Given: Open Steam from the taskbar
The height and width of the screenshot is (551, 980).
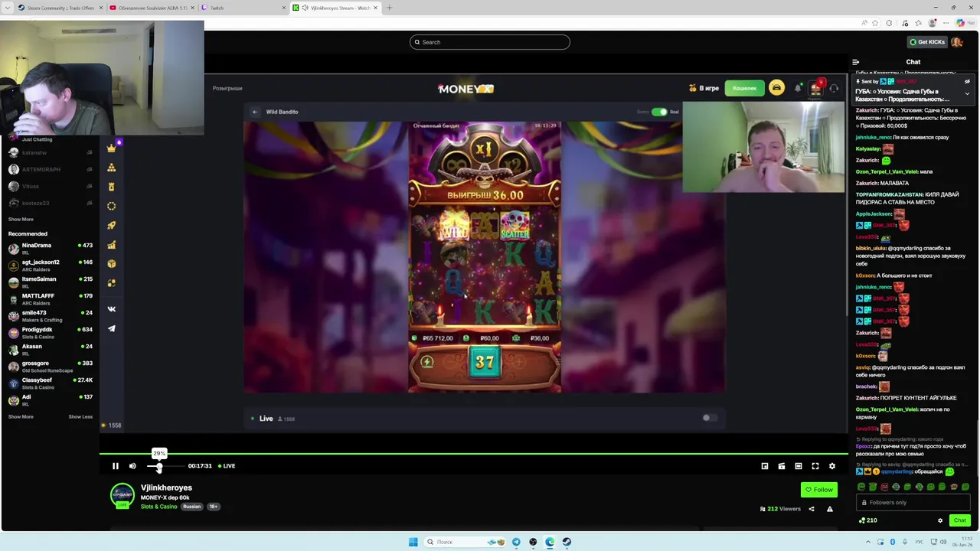Looking at the screenshot, I should pyautogui.click(x=567, y=542).
